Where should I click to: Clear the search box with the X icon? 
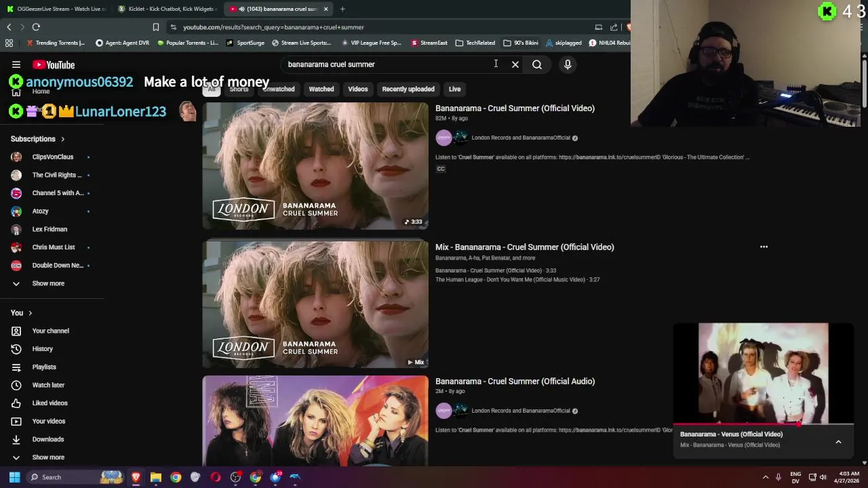(x=515, y=64)
